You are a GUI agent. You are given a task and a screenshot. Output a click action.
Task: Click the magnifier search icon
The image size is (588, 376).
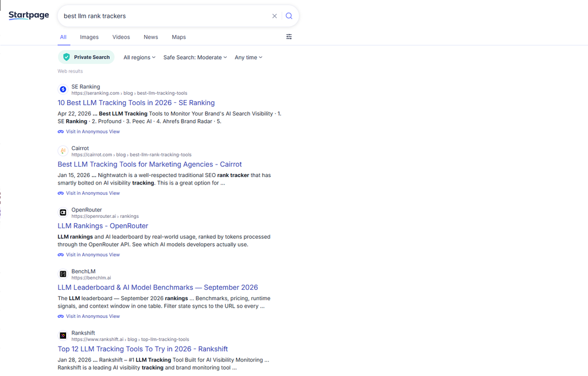[x=289, y=16]
